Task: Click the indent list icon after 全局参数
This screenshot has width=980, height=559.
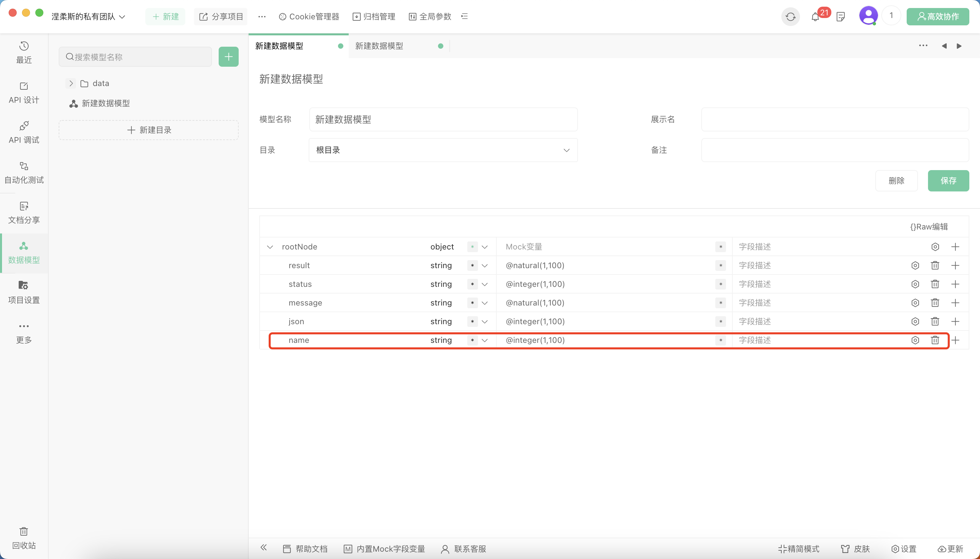Action: (464, 16)
